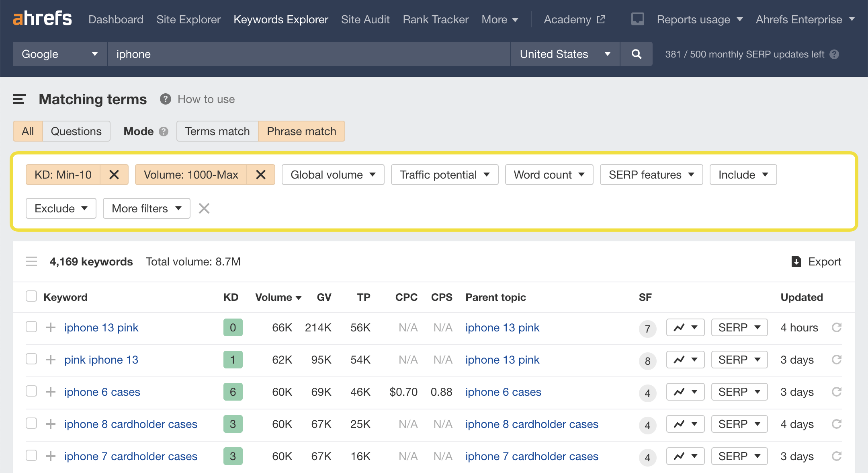Switch to the Questions tab
868x473 pixels.
tap(76, 131)
